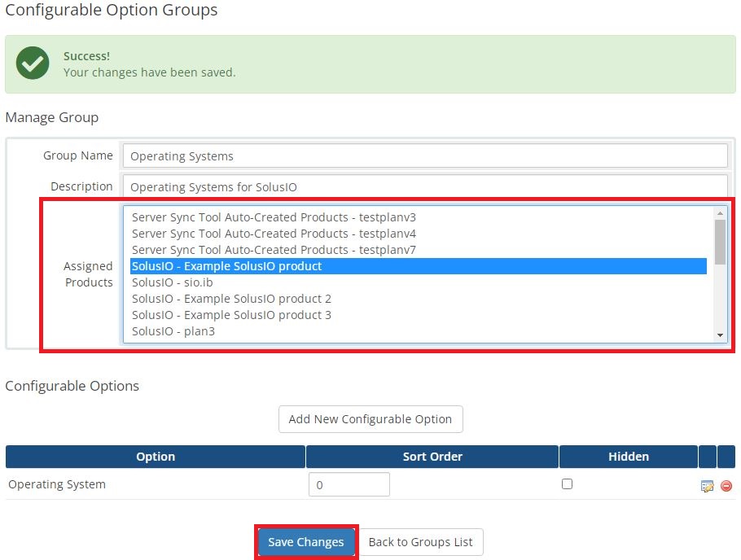Click the Group Name text field
The height and width of the screenshot is (560, 741).
pyautogui.click(x=423, y=156)
